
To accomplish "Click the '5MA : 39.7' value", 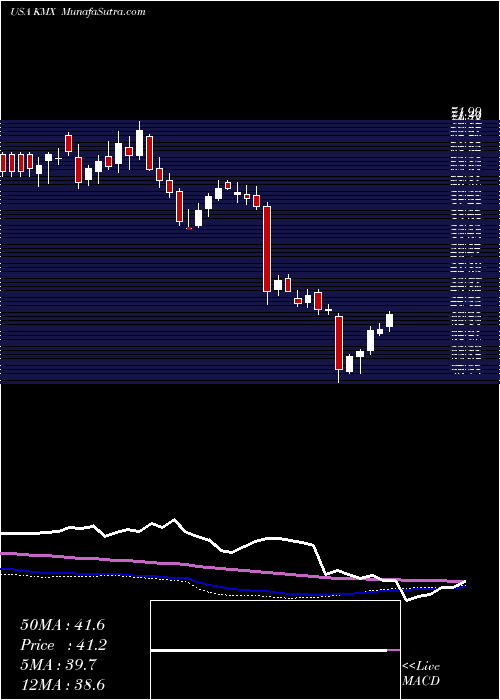I will point(58,666).
